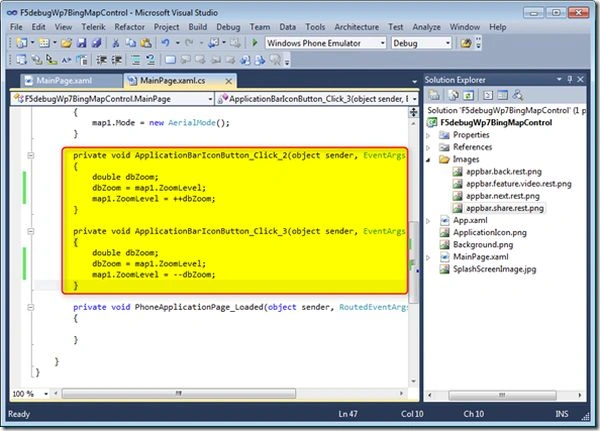The image size is (600, 431).
Task: Toggle auto-hide pin on Solution Explorer
Action: (569, 79)
